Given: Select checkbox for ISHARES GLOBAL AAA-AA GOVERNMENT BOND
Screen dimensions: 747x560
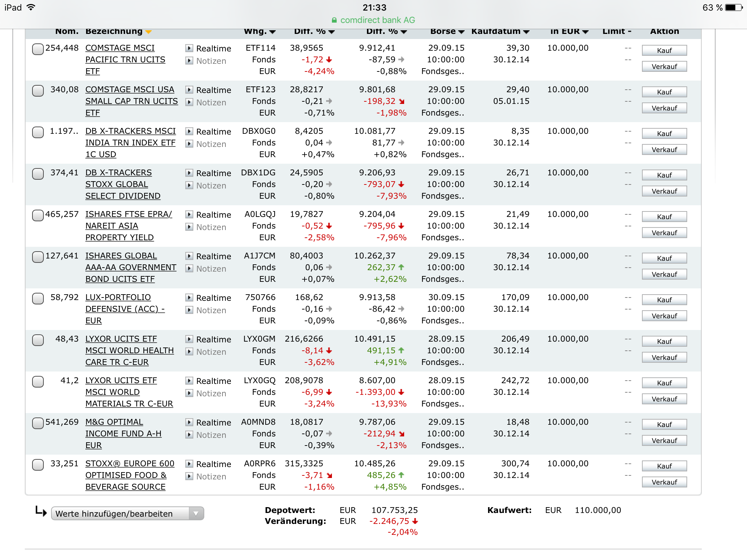Looking at the screenshot, I should pos(38,257).
